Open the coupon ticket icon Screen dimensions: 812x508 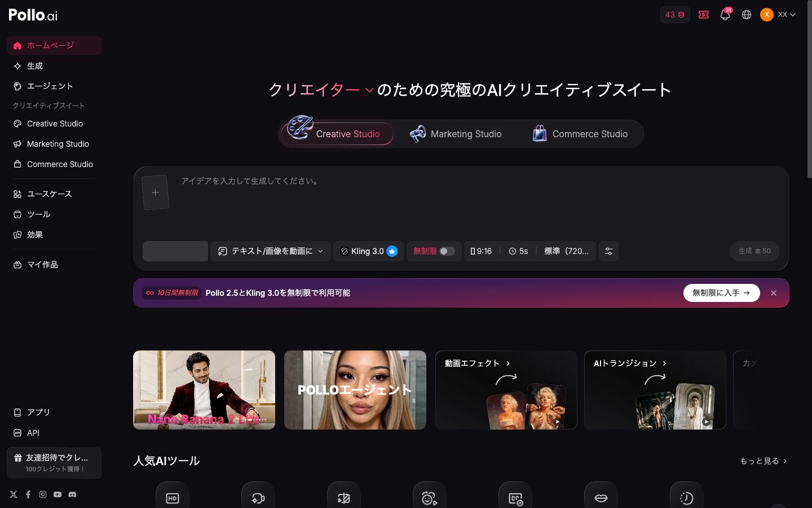point(704,15)
